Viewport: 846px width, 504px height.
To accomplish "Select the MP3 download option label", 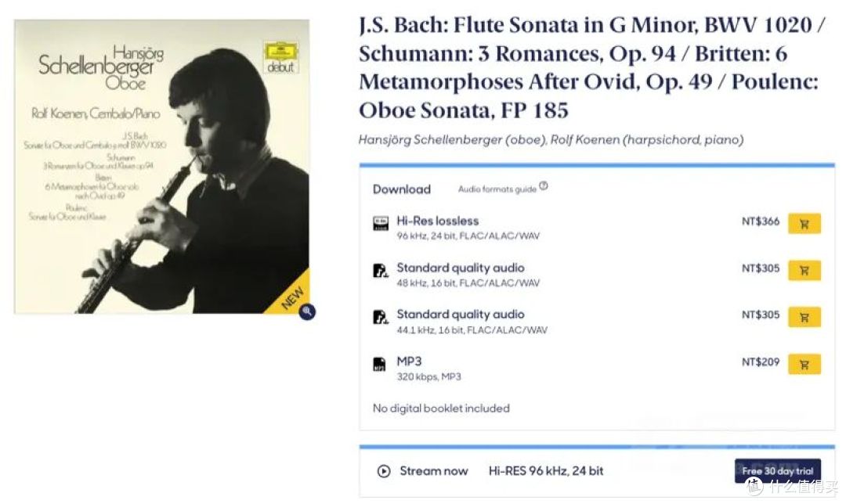I will (x=409, y=361).
